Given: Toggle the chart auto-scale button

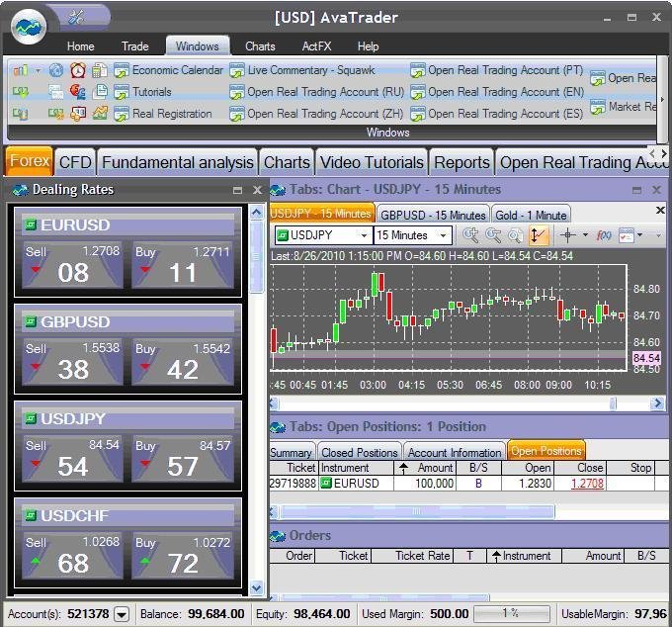Looking at the screenshot, I should click(x=538, y=235).
